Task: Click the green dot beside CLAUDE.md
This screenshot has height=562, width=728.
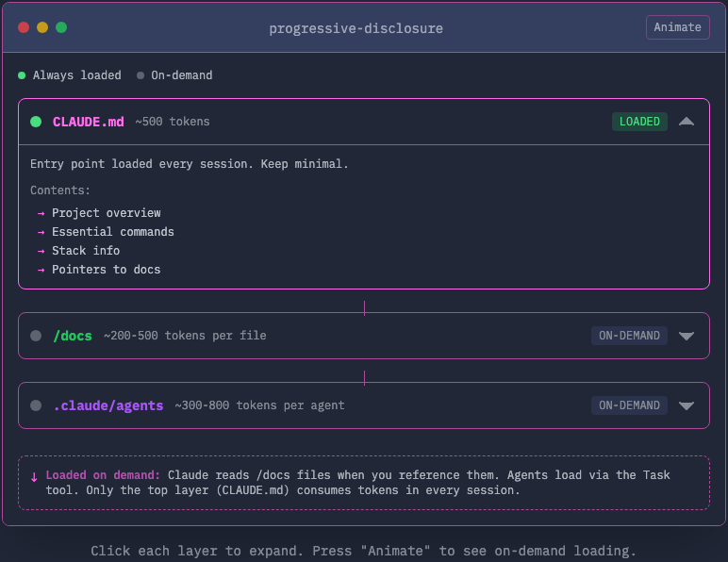Action: 36,122
